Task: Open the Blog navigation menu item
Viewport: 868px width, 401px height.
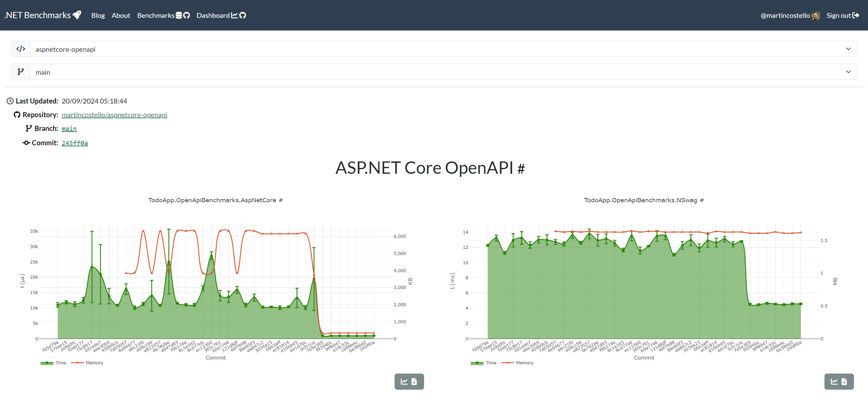Action: (98, 15)
